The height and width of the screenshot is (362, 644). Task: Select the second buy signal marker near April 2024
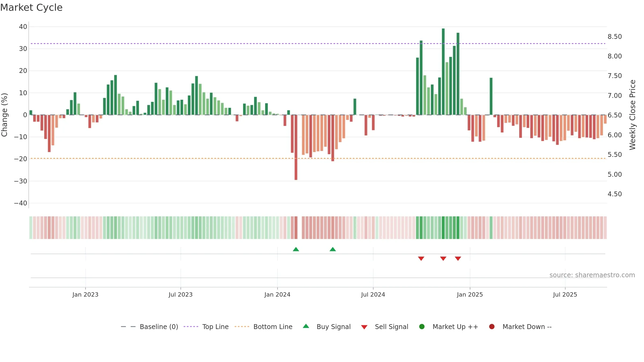(x=333, y=249)
